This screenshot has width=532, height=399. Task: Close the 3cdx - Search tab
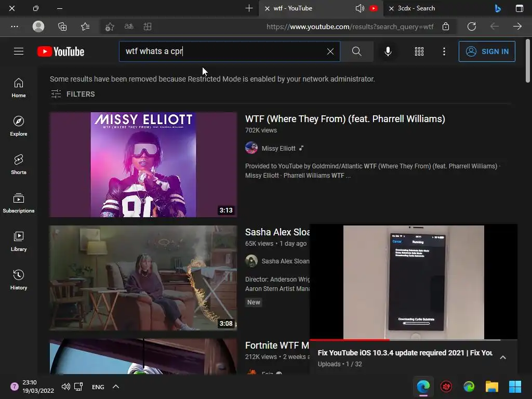391,8
